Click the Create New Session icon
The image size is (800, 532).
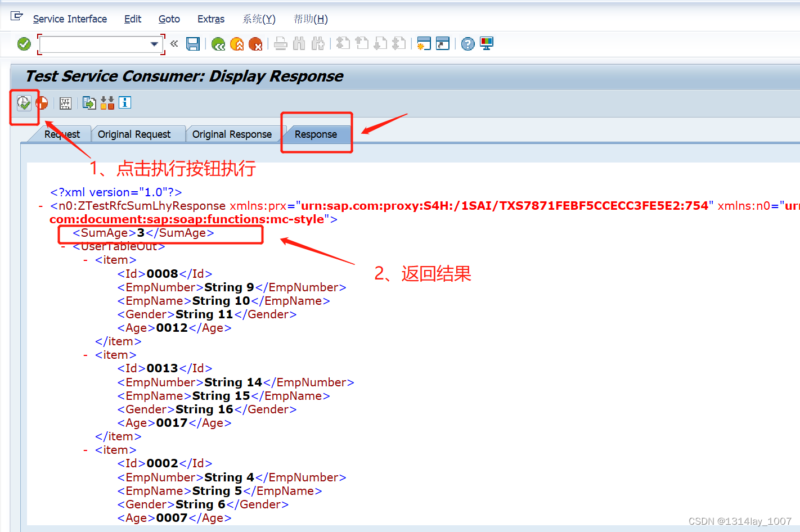(424, 44)
